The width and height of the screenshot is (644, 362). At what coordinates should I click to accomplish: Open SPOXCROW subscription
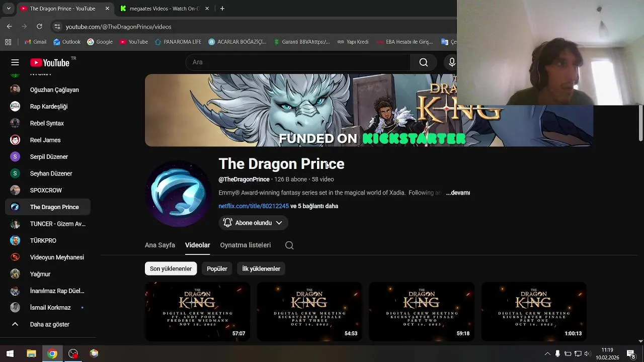pos(48,190)
